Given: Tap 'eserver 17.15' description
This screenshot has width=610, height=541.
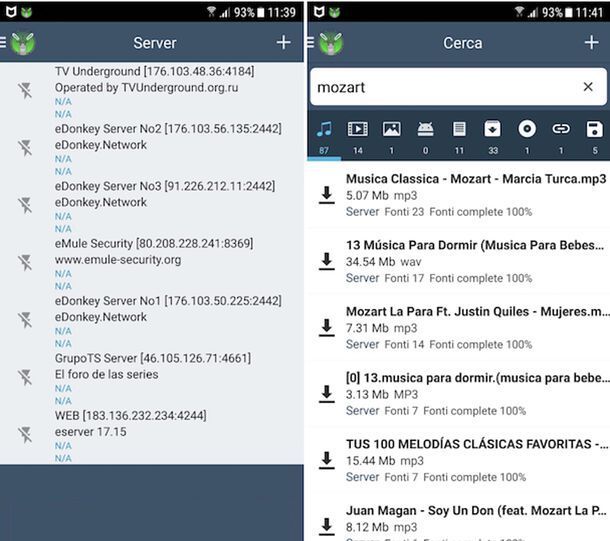Looking at the screenshot, I should [90, 432].
